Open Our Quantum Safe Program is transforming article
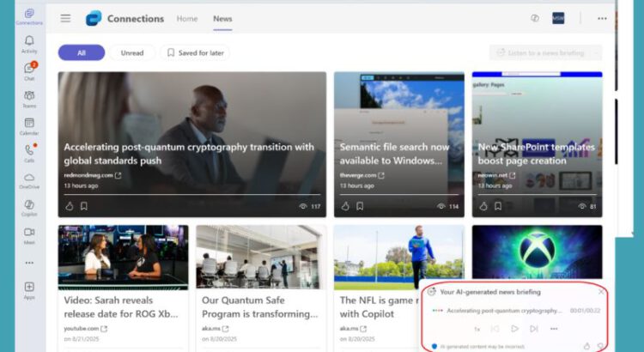 coord(259,306)
